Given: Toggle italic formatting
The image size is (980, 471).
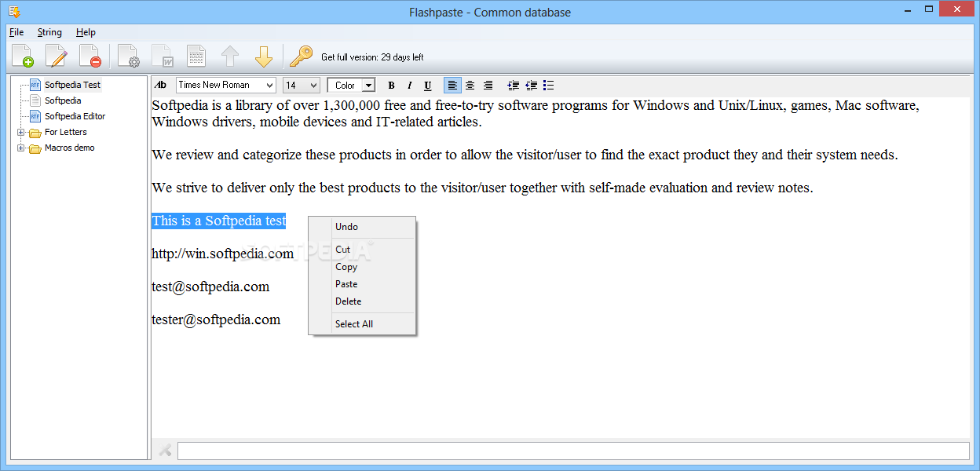Looking at the screenshot, I should tap(409, 86).
